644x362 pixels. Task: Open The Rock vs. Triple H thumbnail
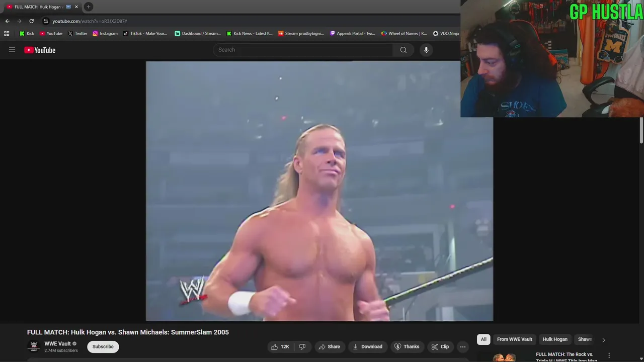pos(504,356)
